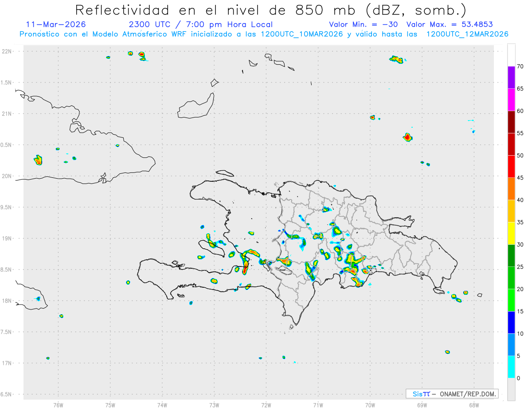The width and height of the screenshot is (532, 411).
Task: Click the 'Valor Max. = 53.4853' text
Action: 450,24
